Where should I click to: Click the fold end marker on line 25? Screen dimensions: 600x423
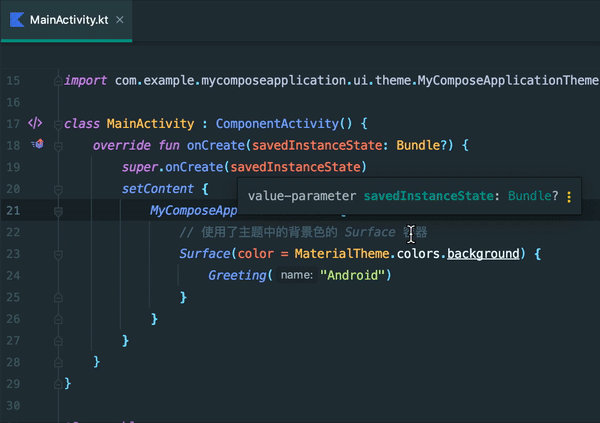click(58, 297)
